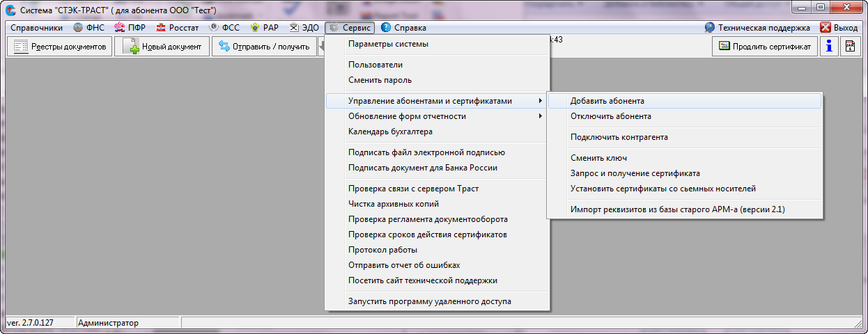Image resolution: width=868 pixels, height=334 pixels.
Task: Open the Справка menu
Action: pyautogui.click(x=403, y=28)
